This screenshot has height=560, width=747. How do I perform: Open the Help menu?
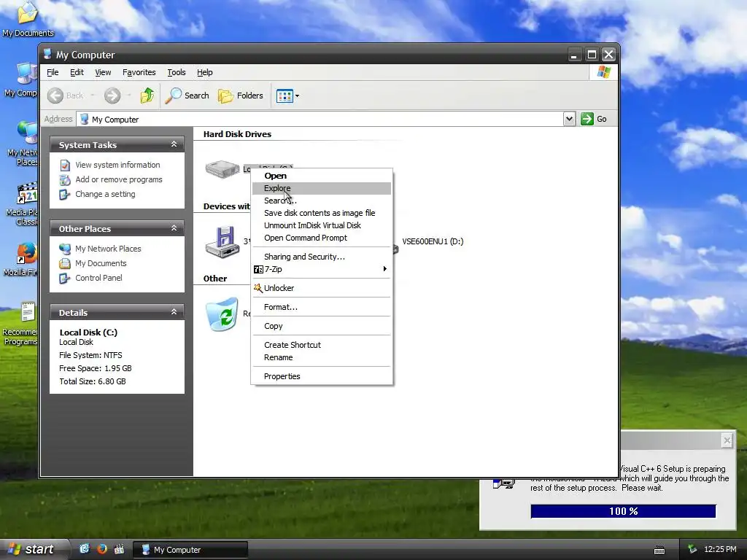[x=205, y=72]
